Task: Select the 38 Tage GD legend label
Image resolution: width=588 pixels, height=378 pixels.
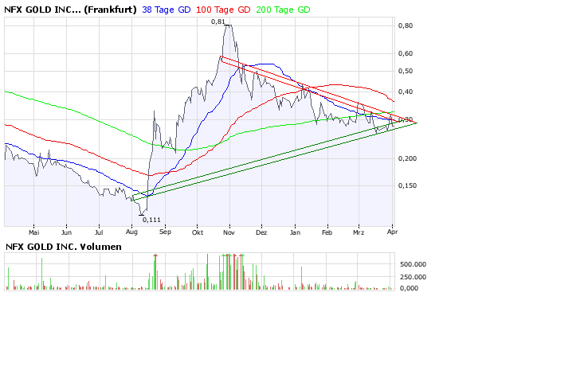Action: tap(166, 10)
